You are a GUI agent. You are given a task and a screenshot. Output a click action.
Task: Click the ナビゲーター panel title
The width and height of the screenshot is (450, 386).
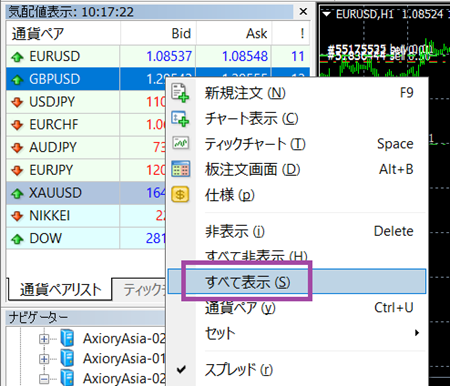[38, 317]
